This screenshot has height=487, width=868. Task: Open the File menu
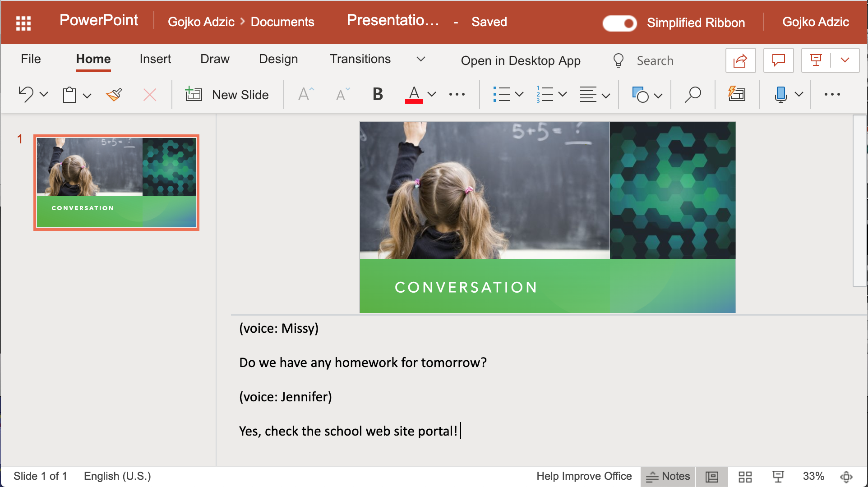pos(31,59)
